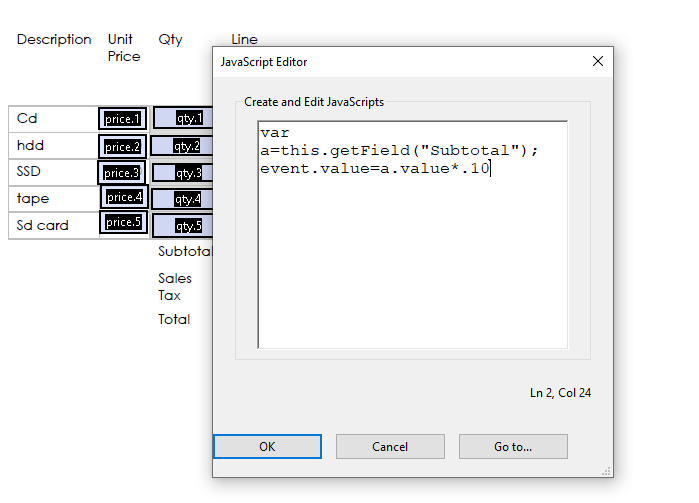699x503 pixels.
Task: Select the price.1 form field
Action: 123,119
